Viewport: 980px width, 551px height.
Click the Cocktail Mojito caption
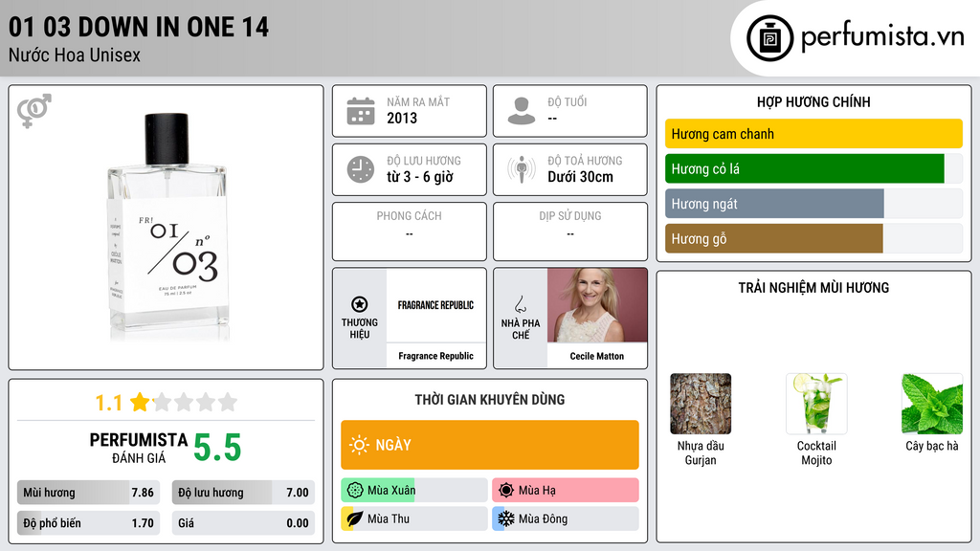coord(816,452)
